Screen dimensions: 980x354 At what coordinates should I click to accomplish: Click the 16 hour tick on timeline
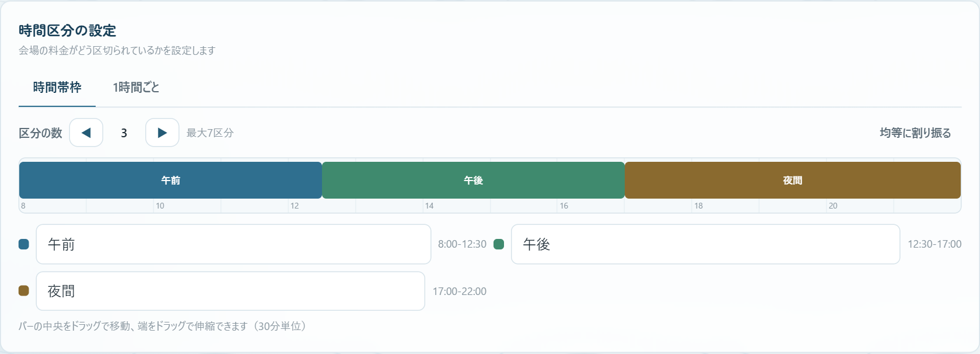(564, 206)
